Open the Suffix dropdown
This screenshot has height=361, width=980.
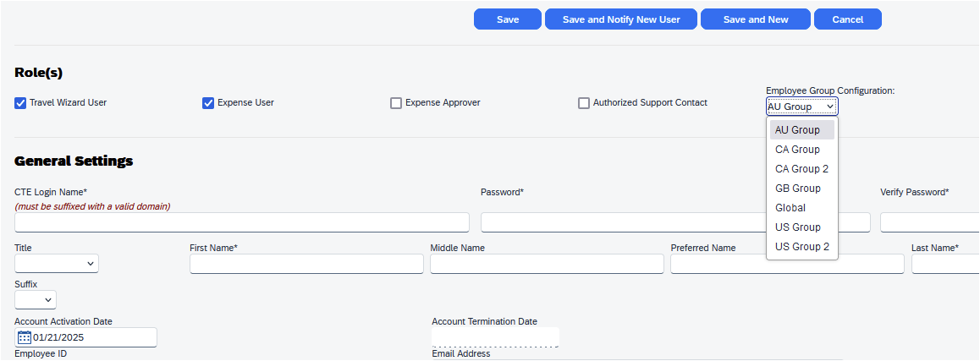pyautogui.click(x=36, y=300)
